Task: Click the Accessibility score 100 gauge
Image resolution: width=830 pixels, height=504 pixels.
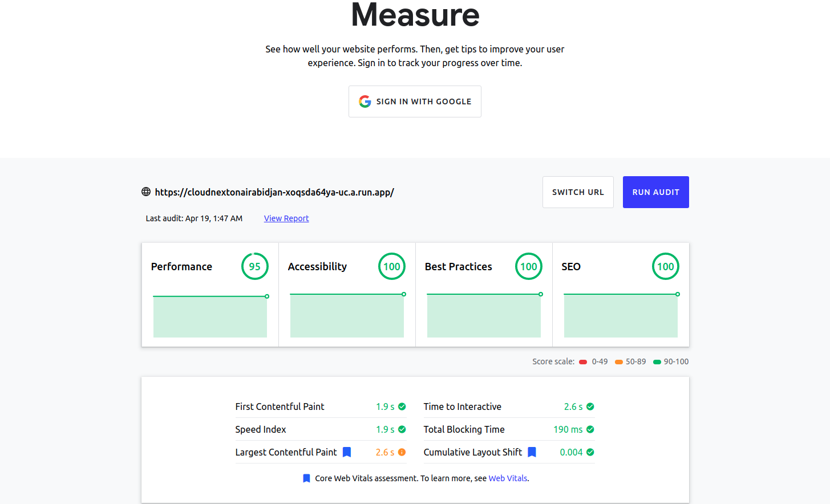Action: point(392,266)
